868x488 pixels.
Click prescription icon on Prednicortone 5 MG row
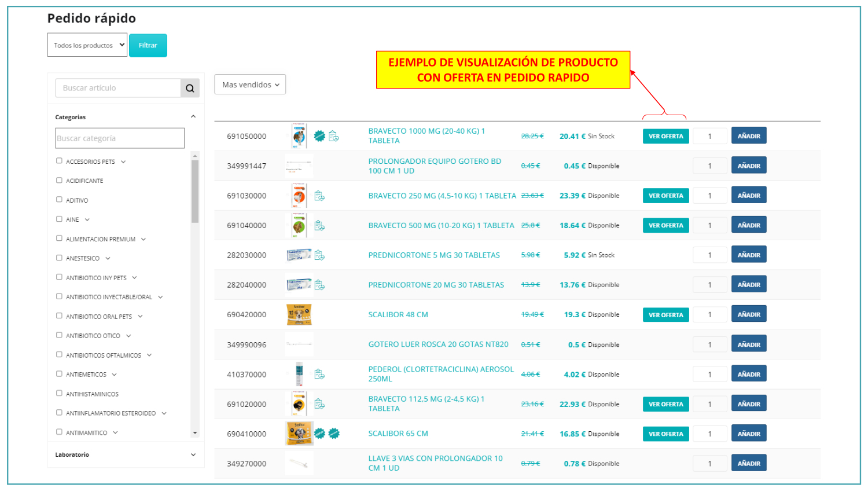[319, 255]
